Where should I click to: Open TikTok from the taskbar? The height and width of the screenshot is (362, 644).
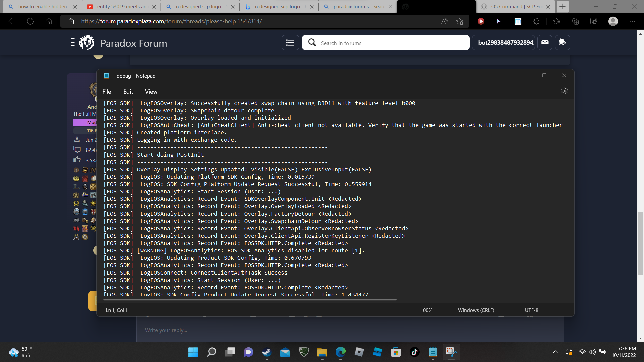click(x=415, y=352)
